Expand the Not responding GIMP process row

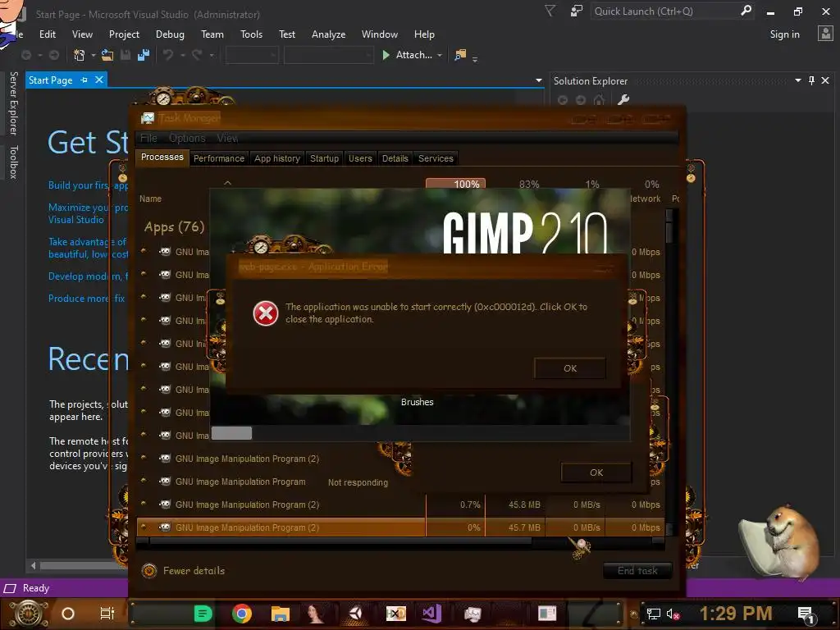(144, 481)
